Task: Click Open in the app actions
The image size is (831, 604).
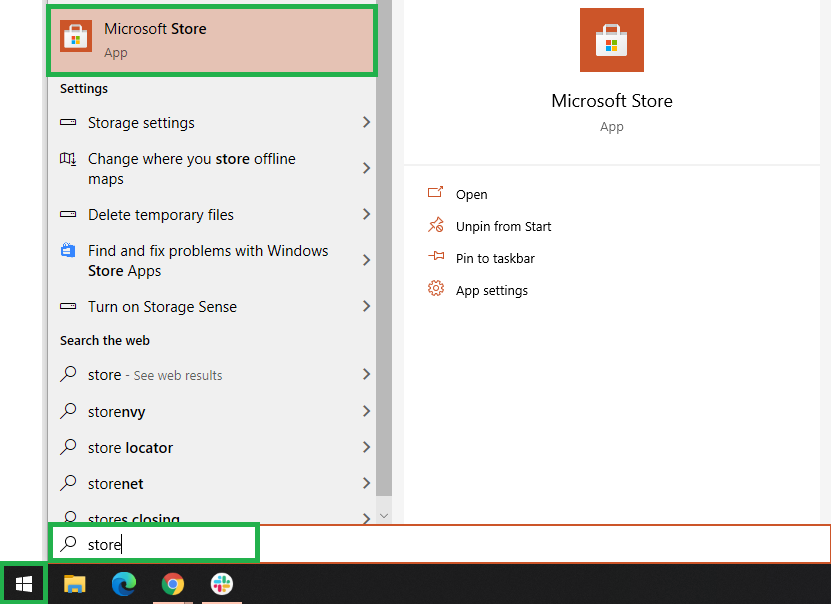Action: point(471,195)
